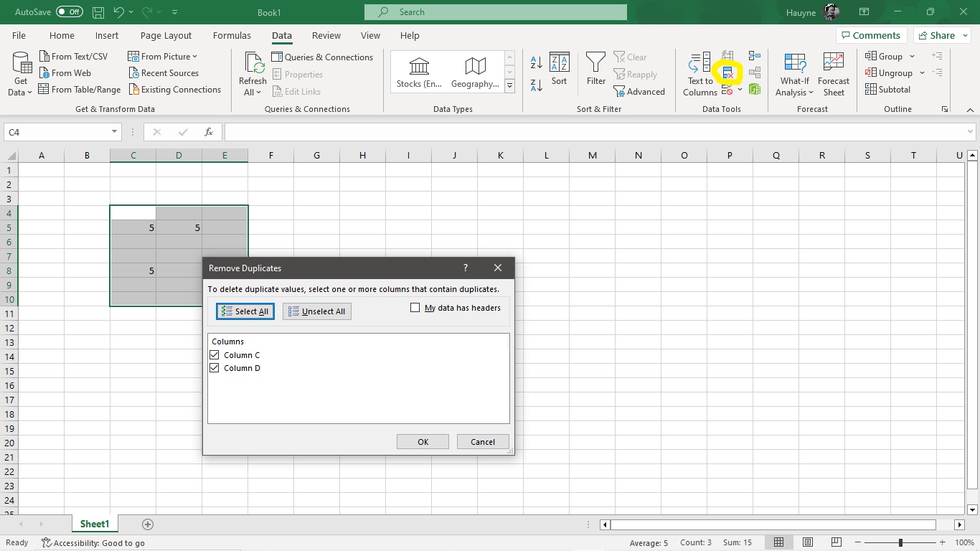Switch to the Formulas ribbon tab

click(232, 35)
